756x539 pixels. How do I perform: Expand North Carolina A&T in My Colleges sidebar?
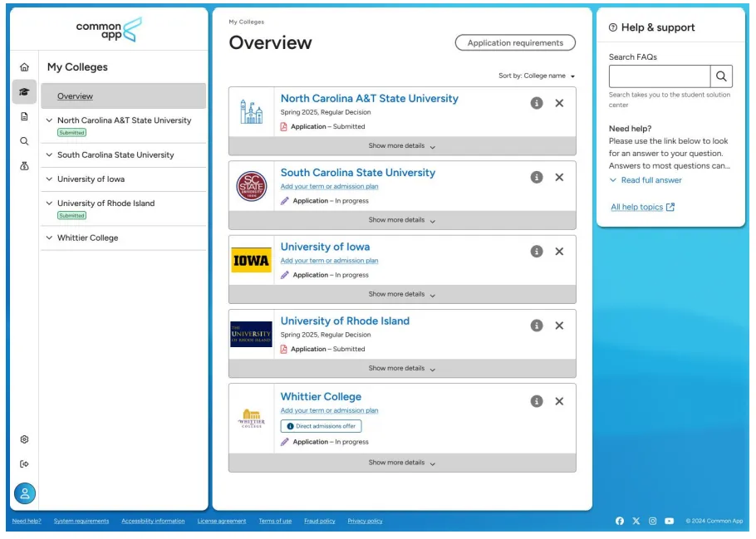click(49, 120)
